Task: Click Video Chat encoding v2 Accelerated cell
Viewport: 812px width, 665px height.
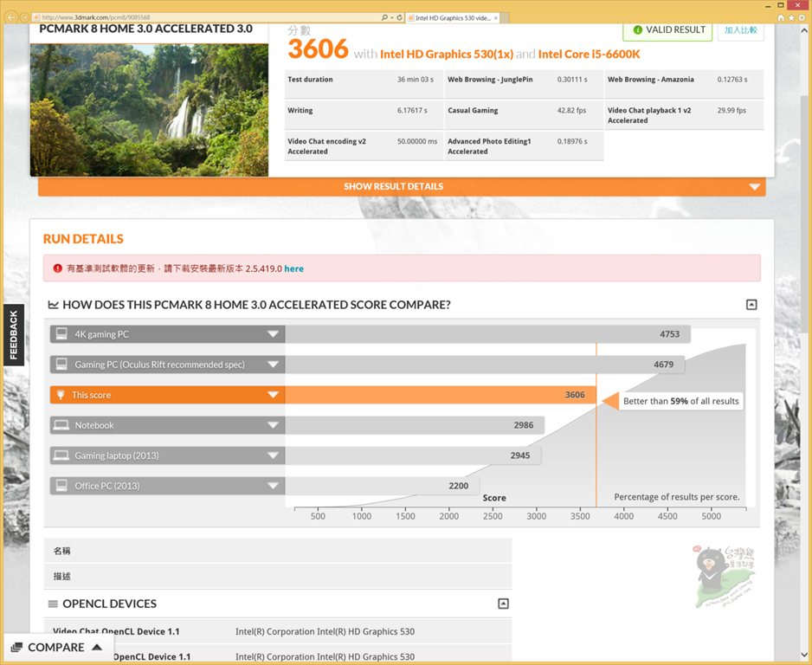Action: tap(364, 146)
